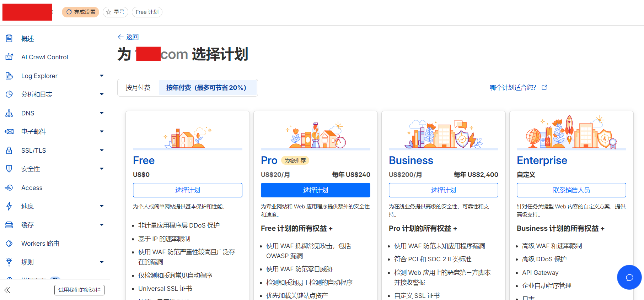This screenshot has height=300, width=644.
Task: Open the Access sidebar item
Action: [x=32, y=188]
